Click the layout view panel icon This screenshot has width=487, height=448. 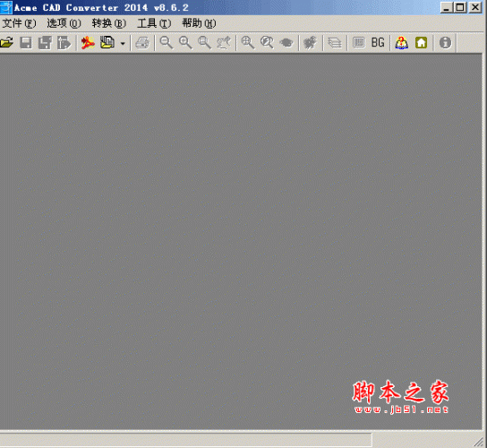359,43
